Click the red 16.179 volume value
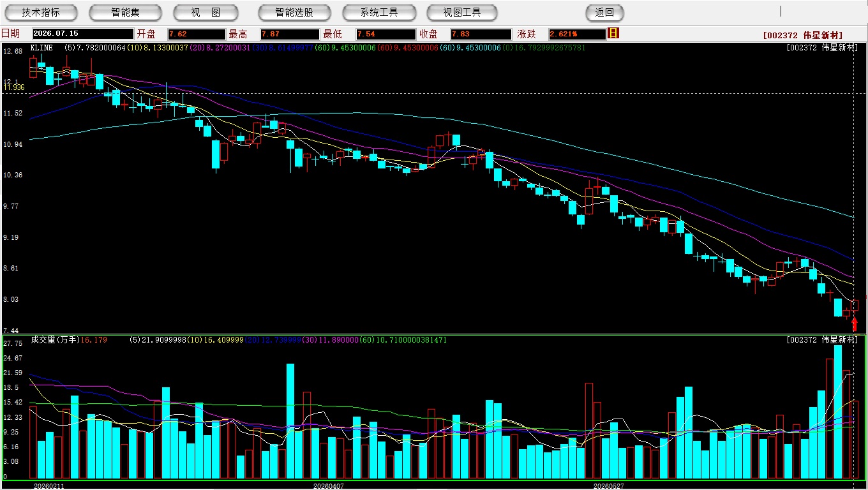This screenshot has width=868, height=490. click(94, 340)
